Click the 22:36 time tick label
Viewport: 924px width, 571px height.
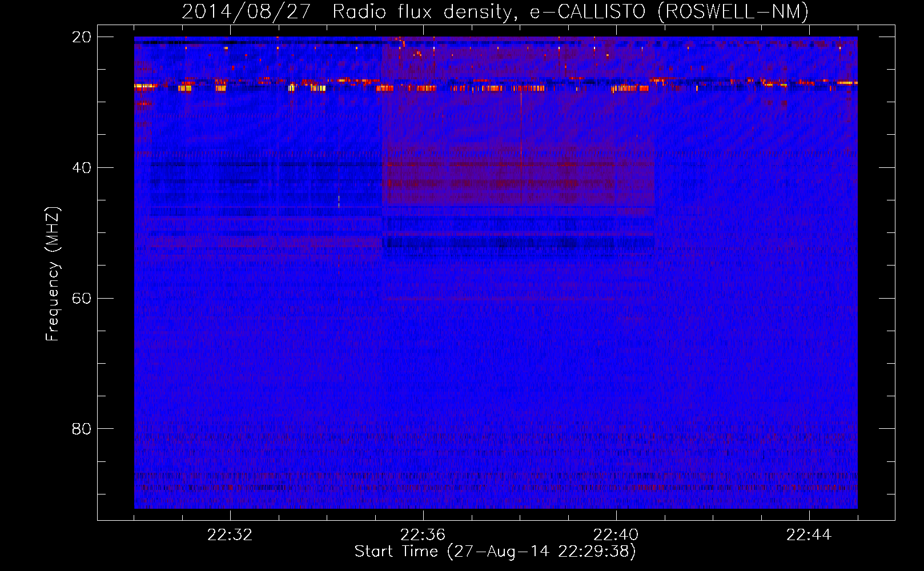click(423, 535)
